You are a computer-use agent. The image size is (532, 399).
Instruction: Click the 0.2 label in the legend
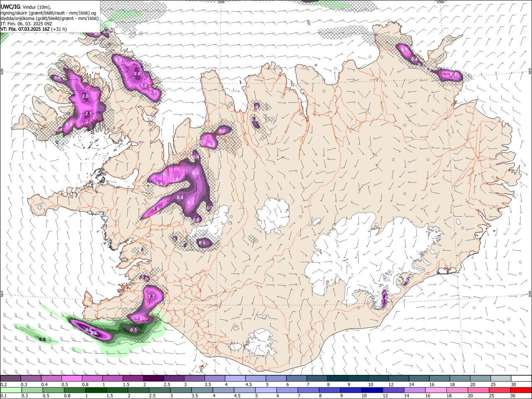pyautogui.click(x=3, y=384)
